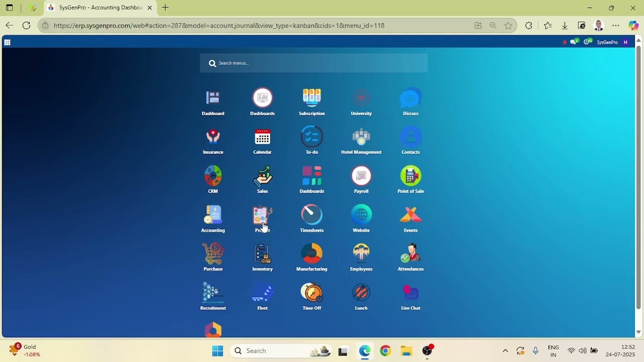Click the browser address bar URL
644x362 pixels.
click(x=219, y=25)
